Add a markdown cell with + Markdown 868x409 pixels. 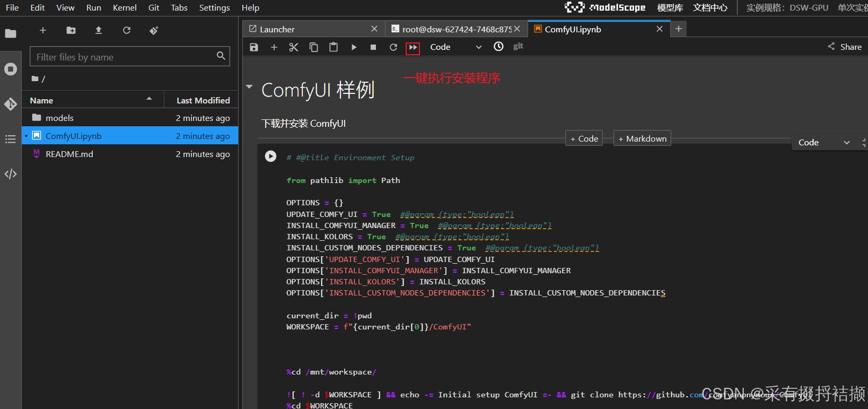coord(642,138)
